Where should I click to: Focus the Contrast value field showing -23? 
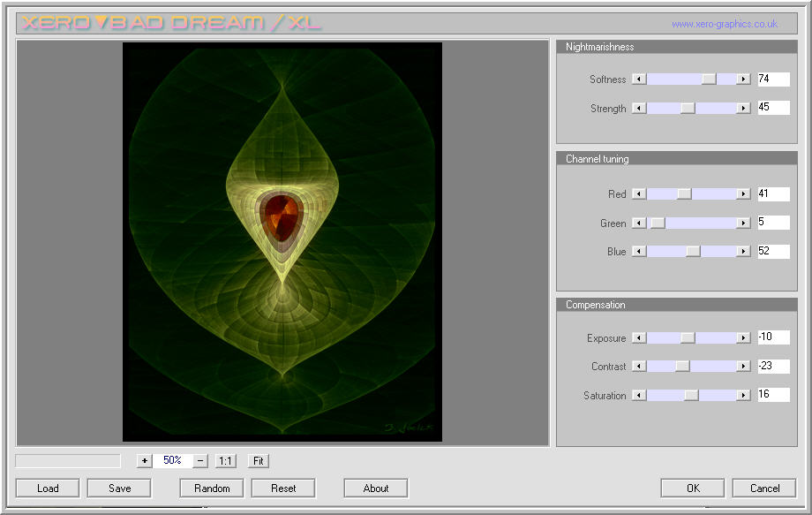pyautogui.click(x=773, y=366)
